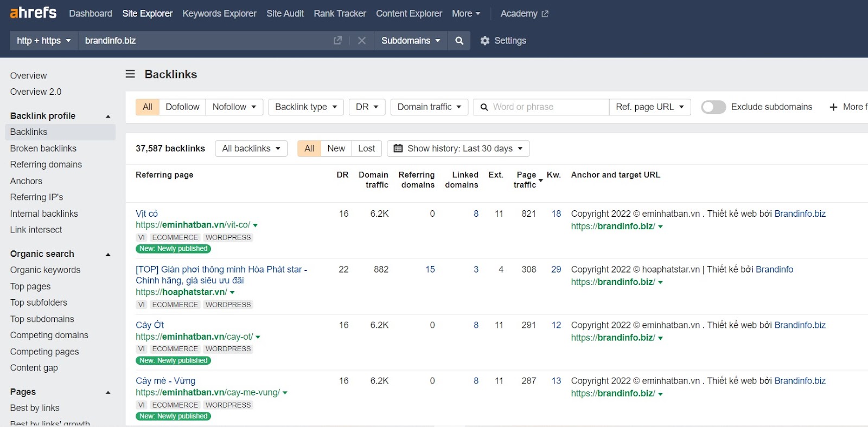This screenshot has height=427, width=868.
Task: Open the Backlink type dropdown
Action: coord(306,107)
